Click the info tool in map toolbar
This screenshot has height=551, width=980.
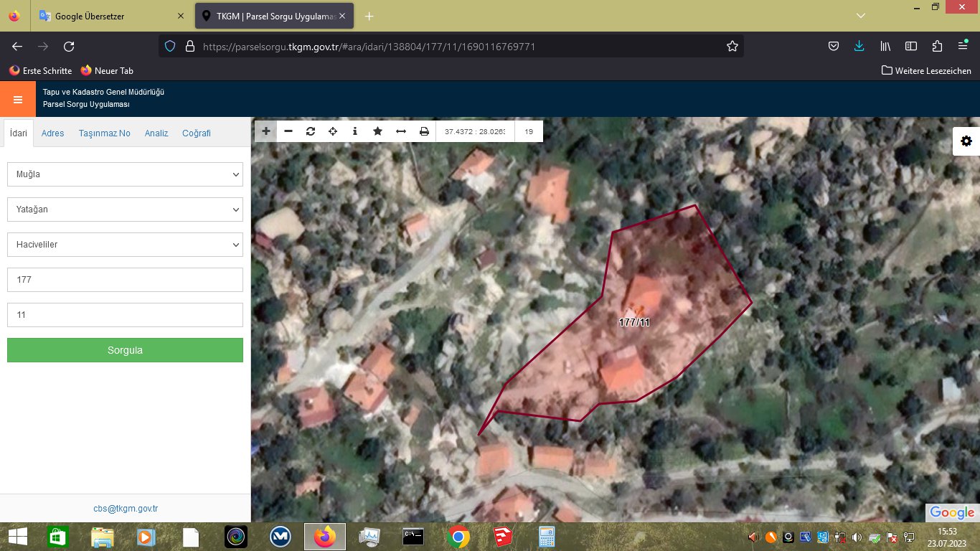tap(355, 131)
